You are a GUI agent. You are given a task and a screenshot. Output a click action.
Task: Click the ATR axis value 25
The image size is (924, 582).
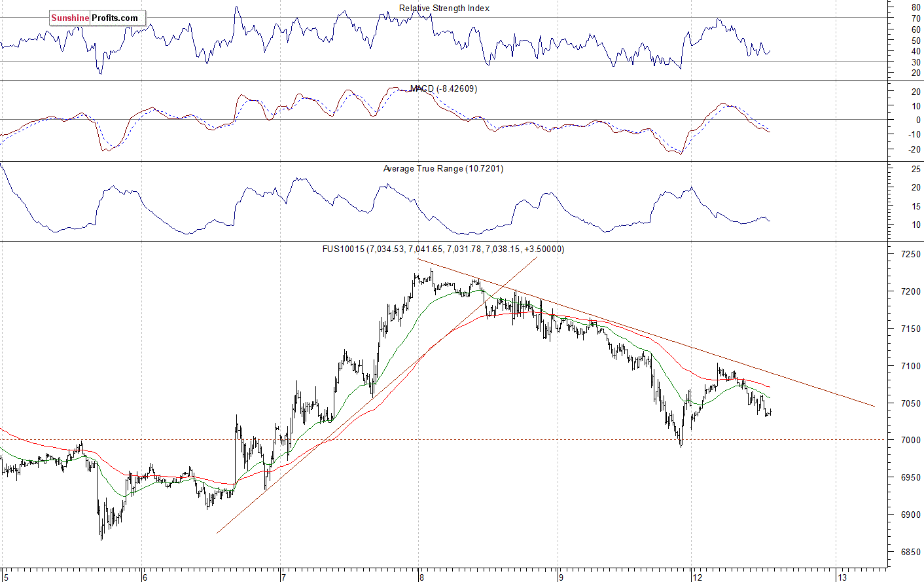click(916, 169)
